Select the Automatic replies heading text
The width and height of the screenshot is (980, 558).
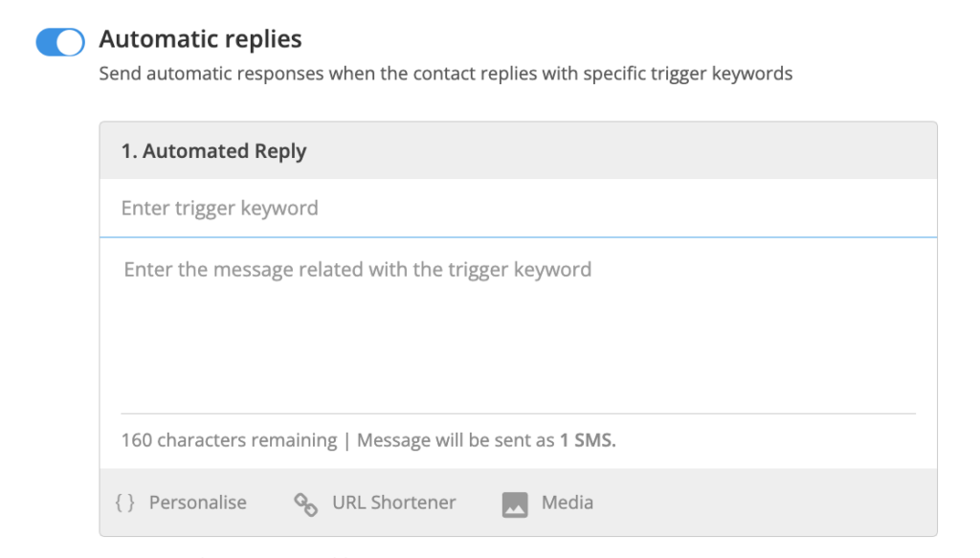(200, 39)
